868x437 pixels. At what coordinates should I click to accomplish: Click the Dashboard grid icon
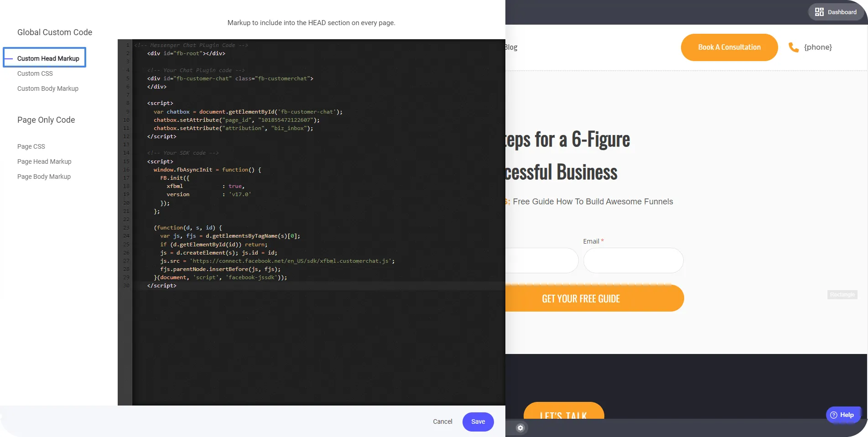(x=820, y=12)
